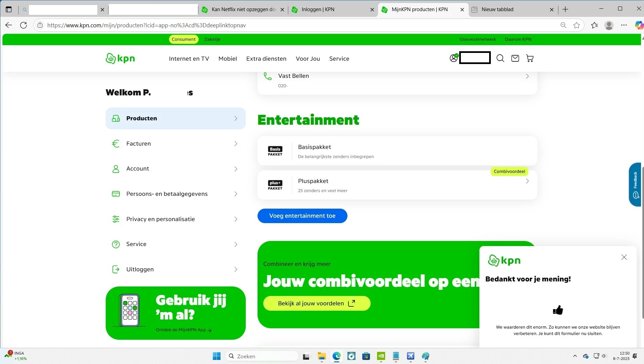Go back to the previous page
The width and height of the screenshot is (644, 364).
9,25
